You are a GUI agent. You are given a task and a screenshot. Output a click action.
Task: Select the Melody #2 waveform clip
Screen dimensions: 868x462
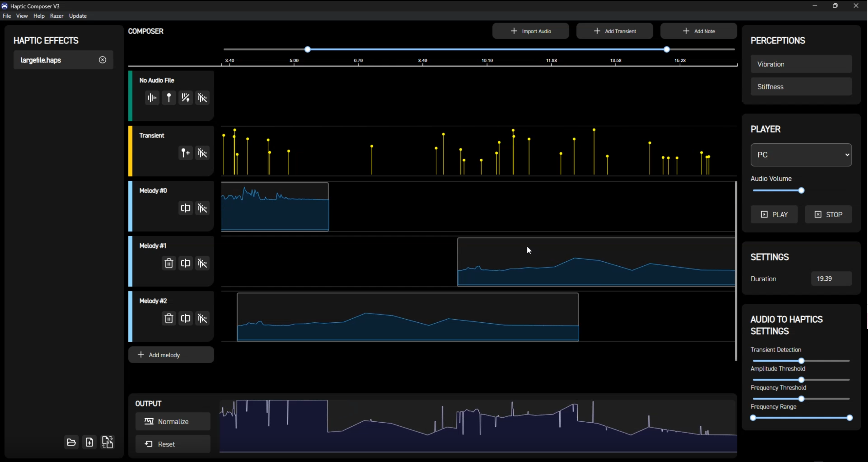pyautogui.click(x=408, y=317)
